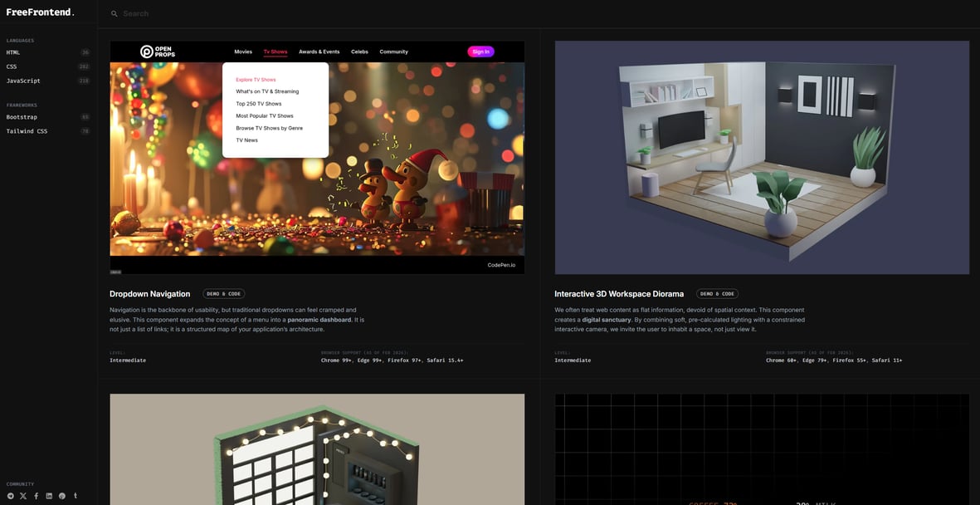Screen dimensions: 980x505
Task: Click the Open Props logo in the demo
Action: (158, 51)
